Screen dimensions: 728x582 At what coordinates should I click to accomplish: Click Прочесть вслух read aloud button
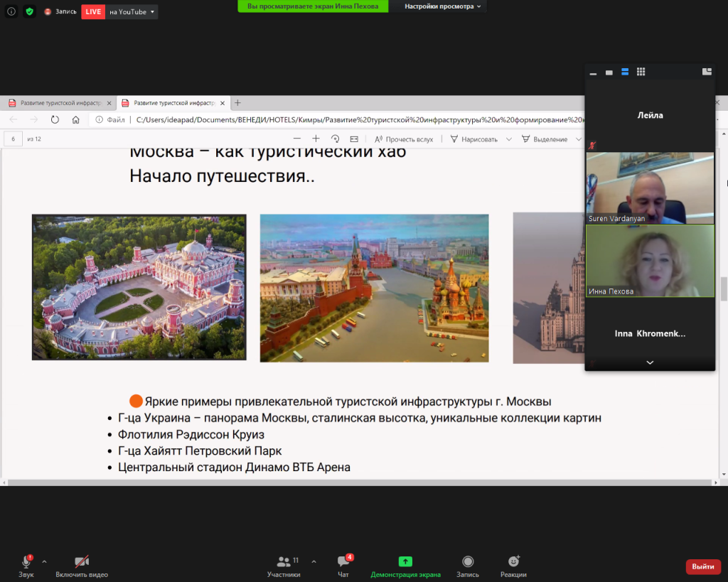click(404, 139)
